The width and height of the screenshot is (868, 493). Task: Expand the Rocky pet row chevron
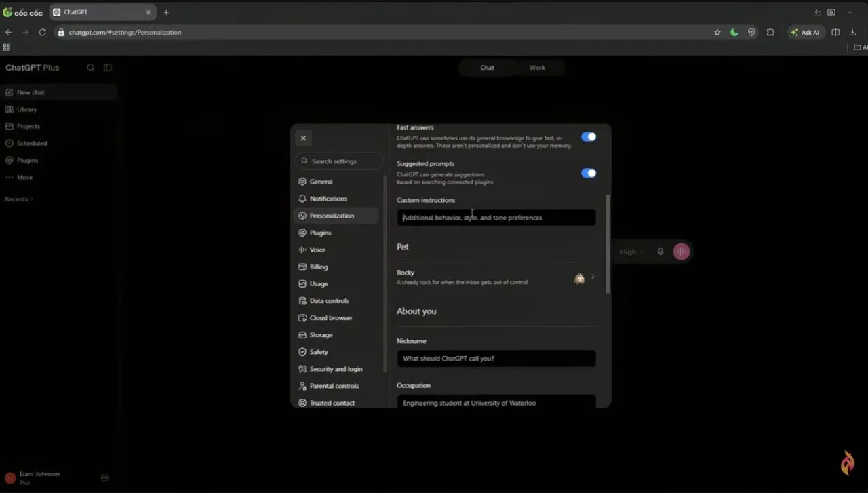[593, 277]
